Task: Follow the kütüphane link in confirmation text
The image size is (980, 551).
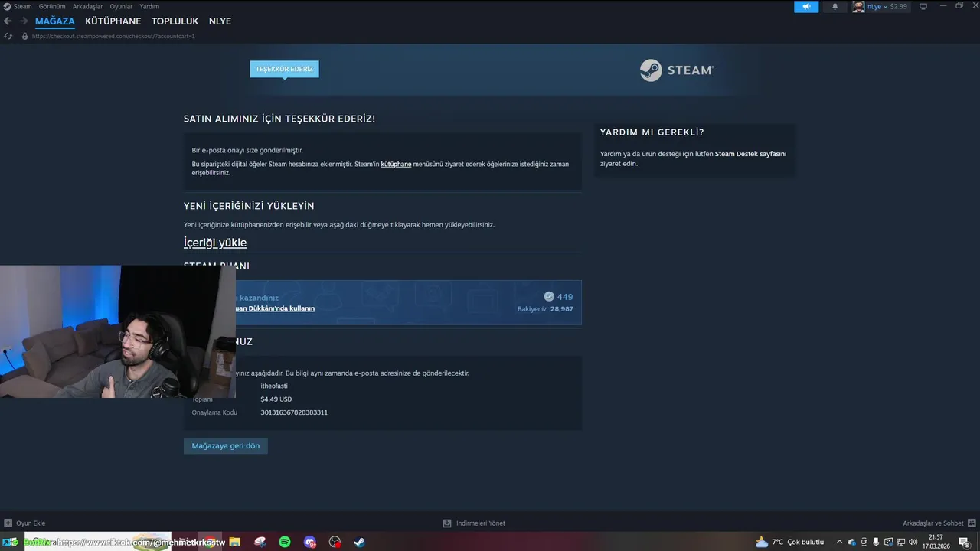Action: (397, 164)
